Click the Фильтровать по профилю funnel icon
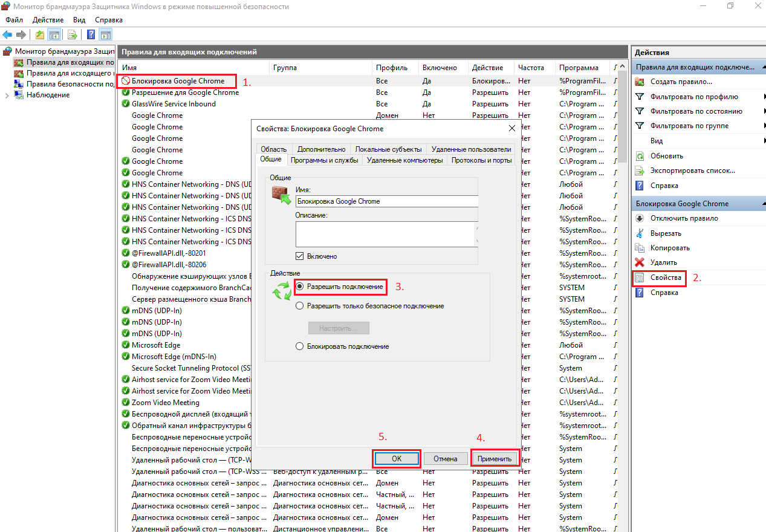 (x=640, y=97)
